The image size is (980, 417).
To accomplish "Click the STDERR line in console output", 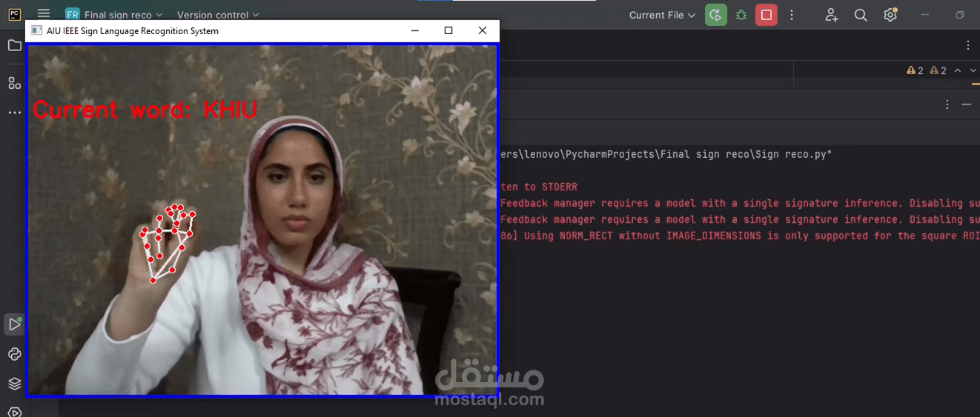I will [x=539, y=187].
